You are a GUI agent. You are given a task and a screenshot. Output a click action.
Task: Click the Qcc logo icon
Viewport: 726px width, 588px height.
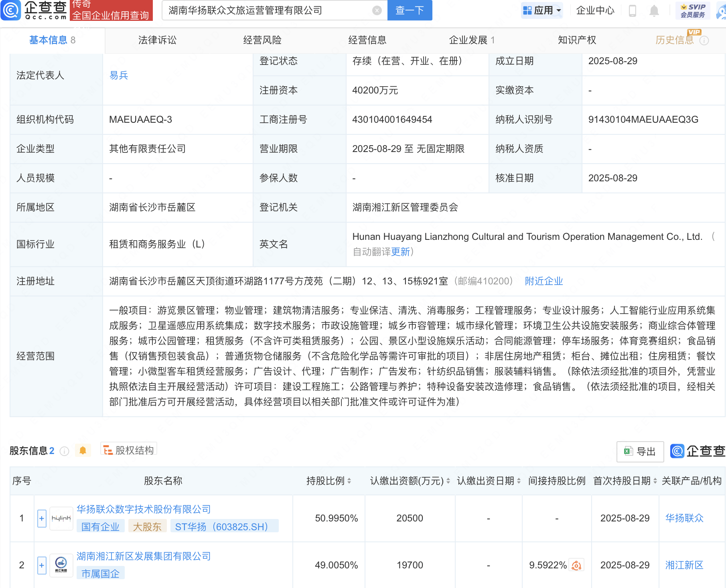click(11, 10)
